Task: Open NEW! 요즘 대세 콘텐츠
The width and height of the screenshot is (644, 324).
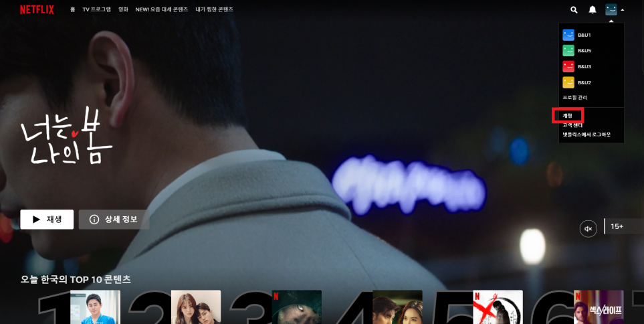Action: tap(162, 9)
